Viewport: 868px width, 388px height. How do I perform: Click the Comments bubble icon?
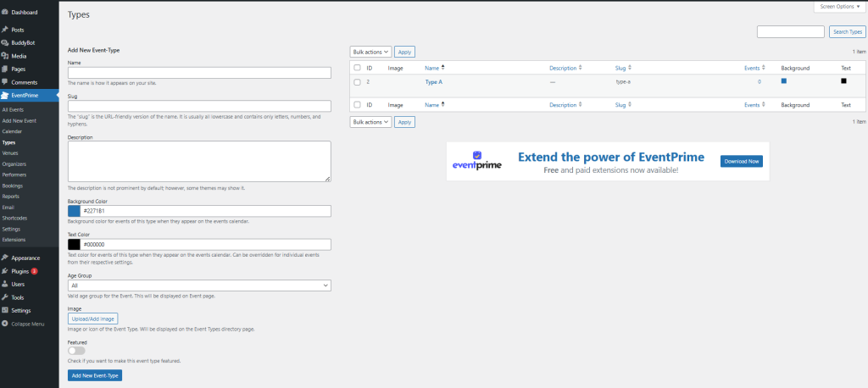pos(5,82)
